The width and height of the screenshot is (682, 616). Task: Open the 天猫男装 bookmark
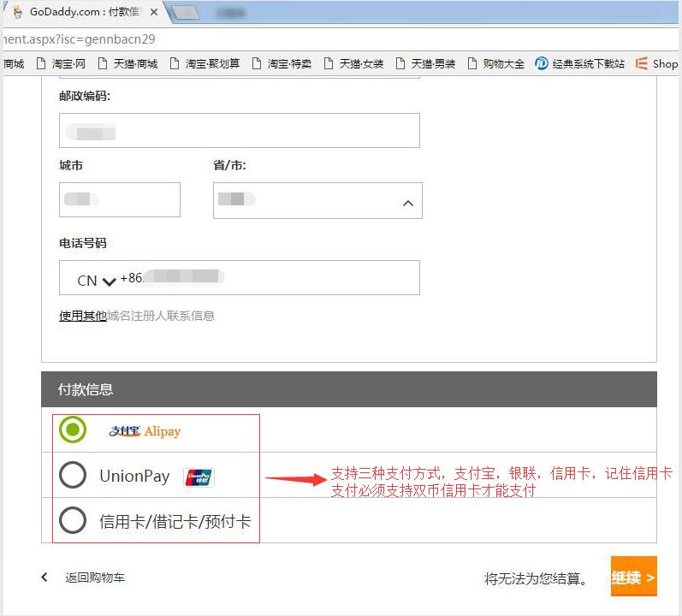point(426,64)
